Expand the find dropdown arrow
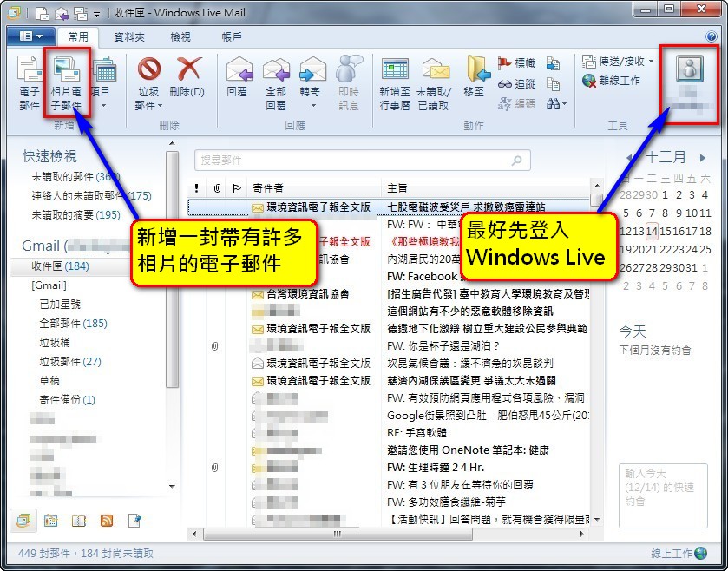This screenshot has height=571, width=728. point(564,104)
